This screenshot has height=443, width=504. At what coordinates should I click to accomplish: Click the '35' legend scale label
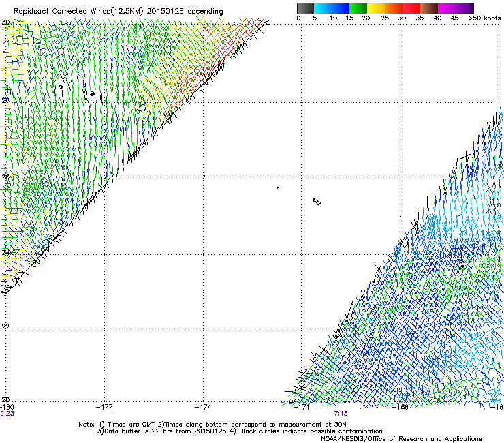(420, 18)
